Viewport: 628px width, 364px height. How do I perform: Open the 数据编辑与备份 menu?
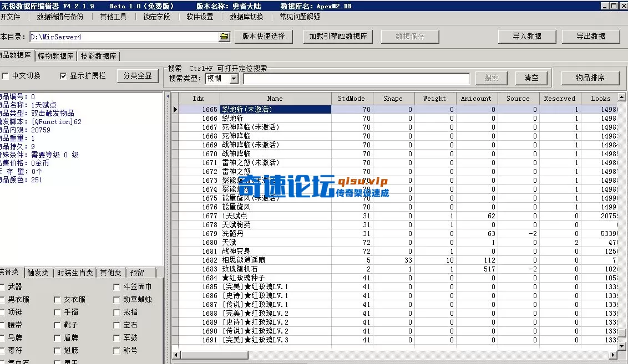coord(60,17)
